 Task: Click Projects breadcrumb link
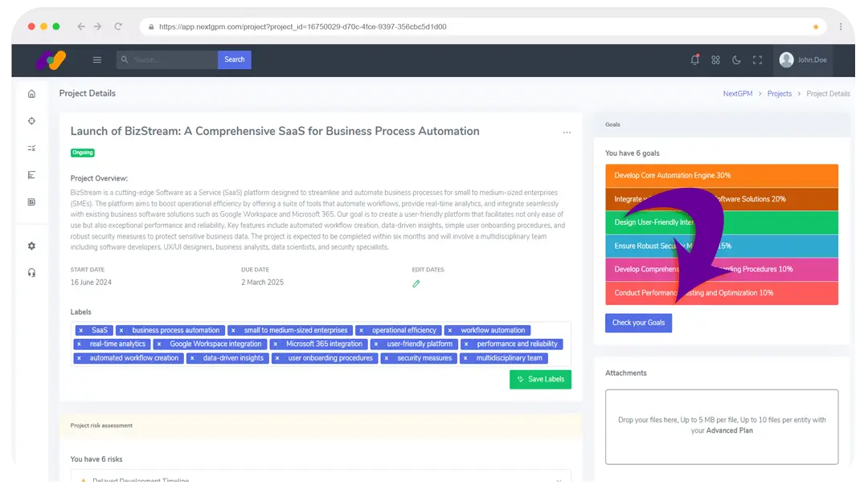tap(780, 94)
